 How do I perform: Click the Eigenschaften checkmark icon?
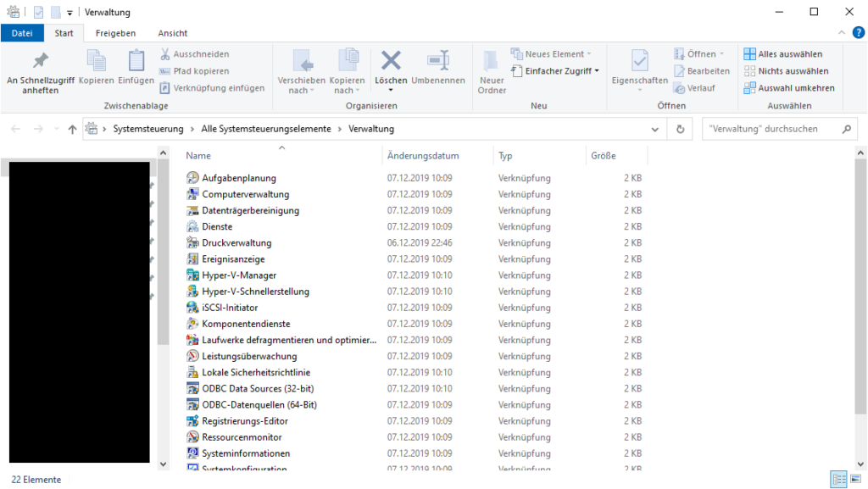[639, 61]
